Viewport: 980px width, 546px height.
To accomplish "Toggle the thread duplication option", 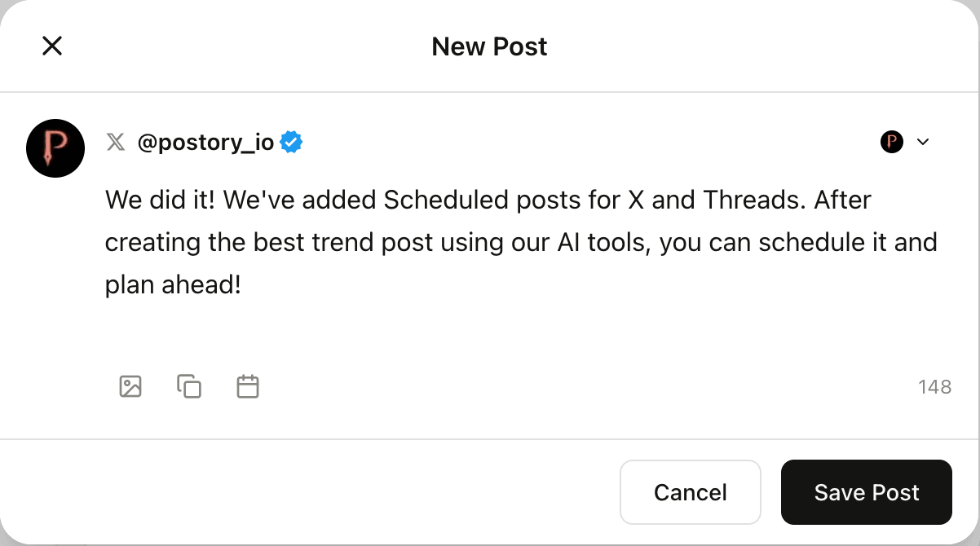I will tap(189, 386).
